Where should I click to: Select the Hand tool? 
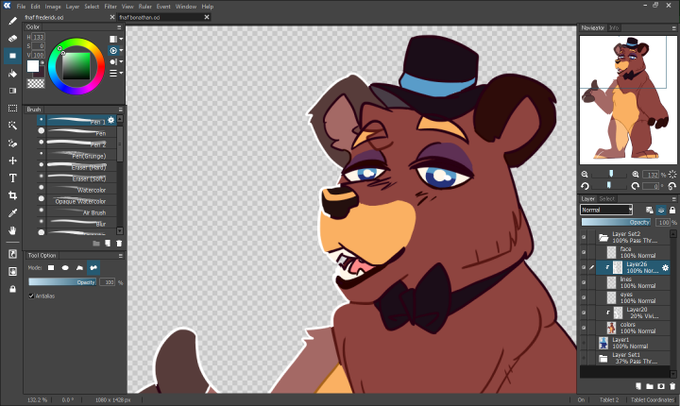point(13,230)
